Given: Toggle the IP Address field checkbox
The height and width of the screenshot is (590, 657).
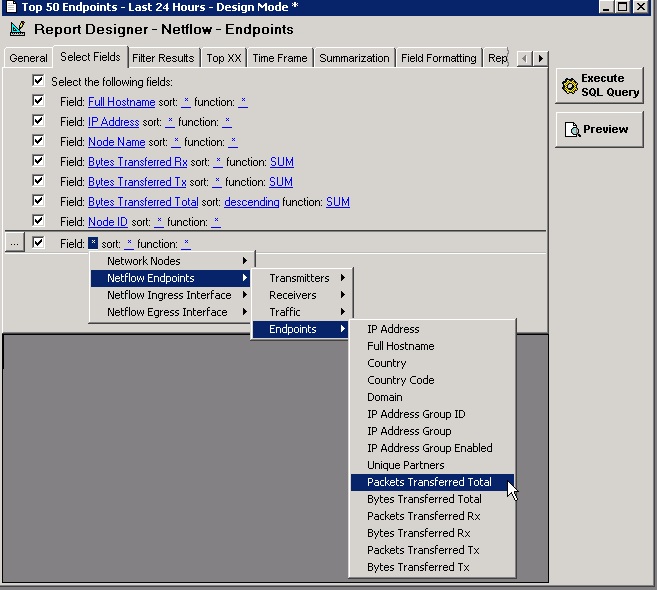Looking at the screenshot, I should [38, 121].
